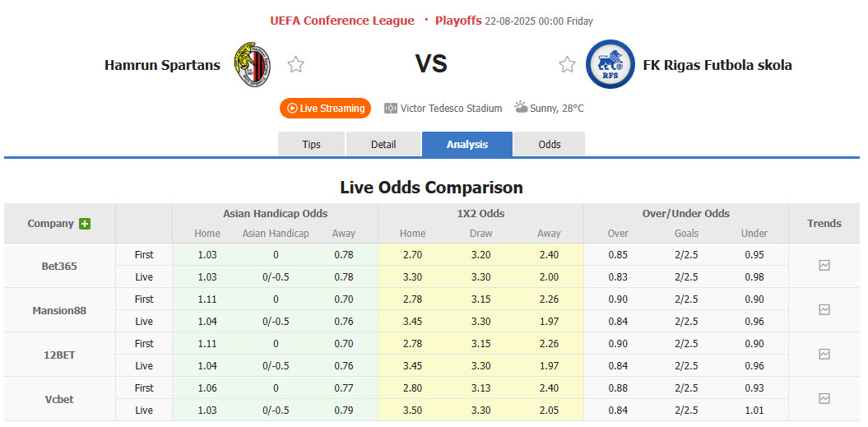Favorite Hamrun Spartans with star icon

296,65
